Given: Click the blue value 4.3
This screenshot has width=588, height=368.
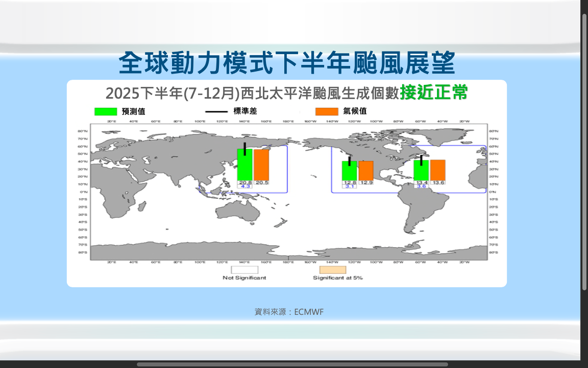Looking at the screenshot, I should click(245, 186).
